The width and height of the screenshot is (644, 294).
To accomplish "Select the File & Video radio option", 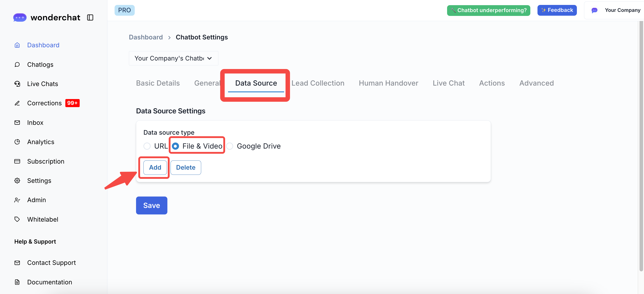I will (x=175, y=146).
